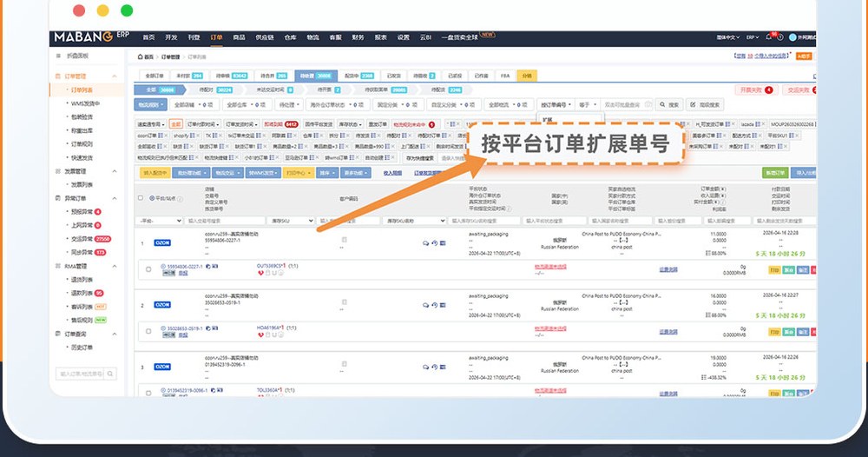The height and width of the screenshot is (457, 868).
Task: Tick checkbox for sub-order 0139452319-0096-1
Action: pos(148,393)
